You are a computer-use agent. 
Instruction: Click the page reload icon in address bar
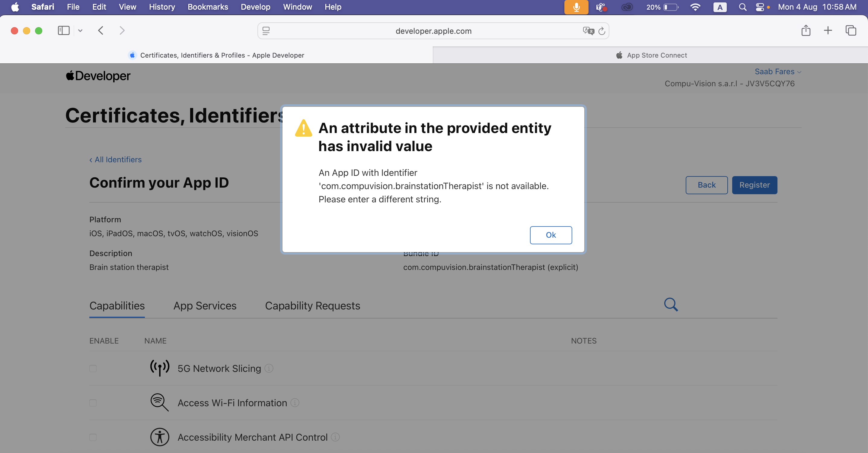point(602,31)
